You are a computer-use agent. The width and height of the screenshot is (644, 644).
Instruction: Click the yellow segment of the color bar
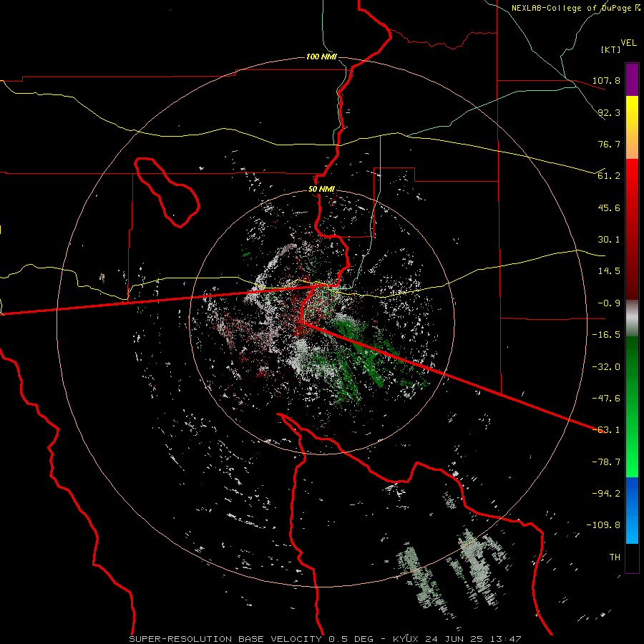pyautogui.click(x=632, y=127)
